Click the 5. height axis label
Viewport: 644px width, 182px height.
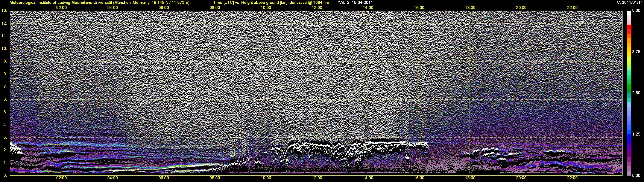coord(5,112)
